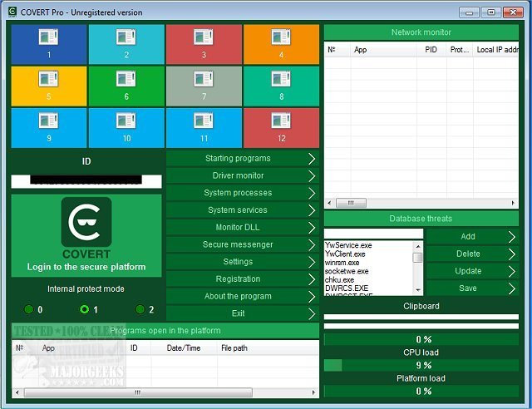Select winrsm.exe in threats list
This screenshot has height=409, width=532.
(x=342, y=263)
